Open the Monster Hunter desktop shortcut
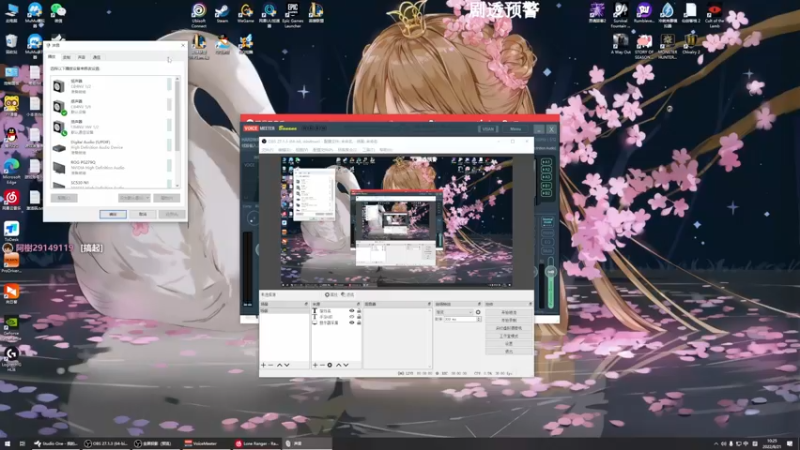800x450 pixels. [x=667, y=46]
